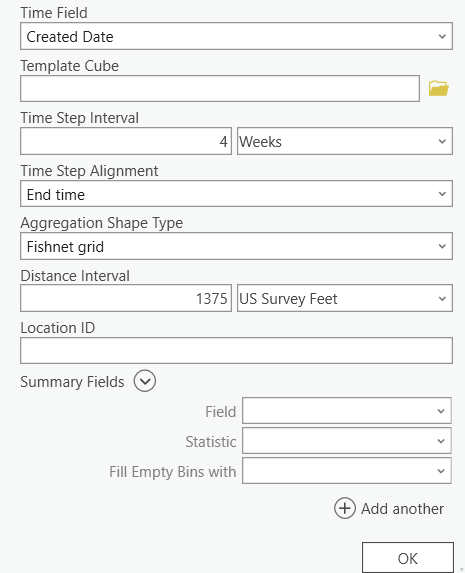
Task: Click the plus icon to add another
Action: [344, 508]
